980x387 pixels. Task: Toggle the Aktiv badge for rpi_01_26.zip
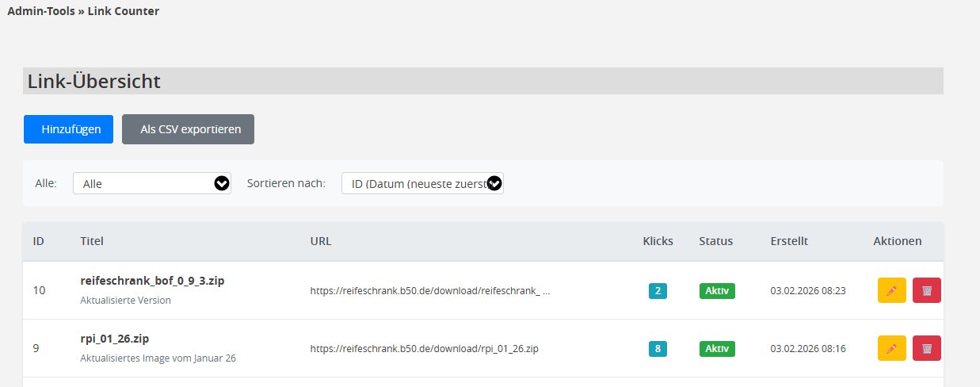[717, 348]
